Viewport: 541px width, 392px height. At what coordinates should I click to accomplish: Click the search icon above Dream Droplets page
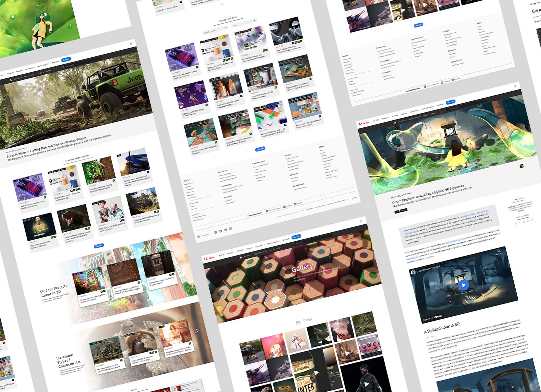click(515, 86)
